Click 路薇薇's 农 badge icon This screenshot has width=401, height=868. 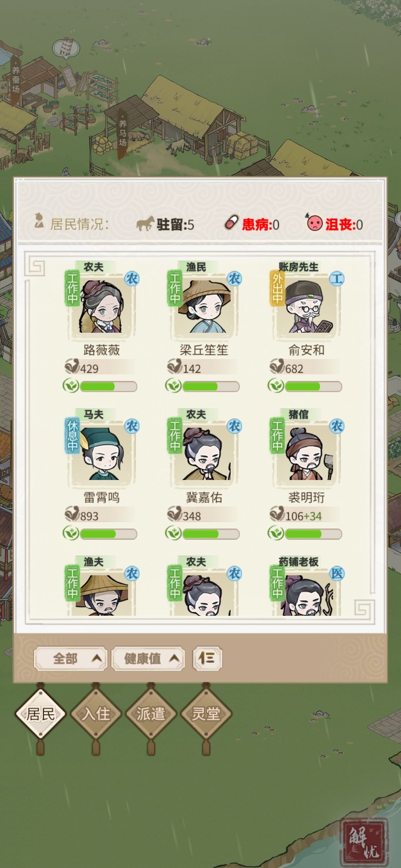pos(132,279)
